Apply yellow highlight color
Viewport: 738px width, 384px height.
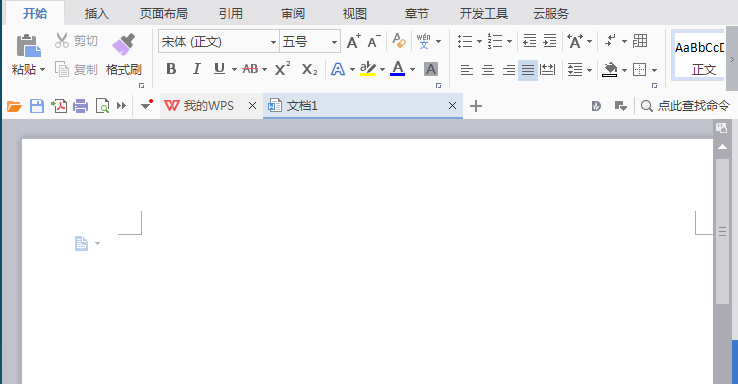pos(368,69)
